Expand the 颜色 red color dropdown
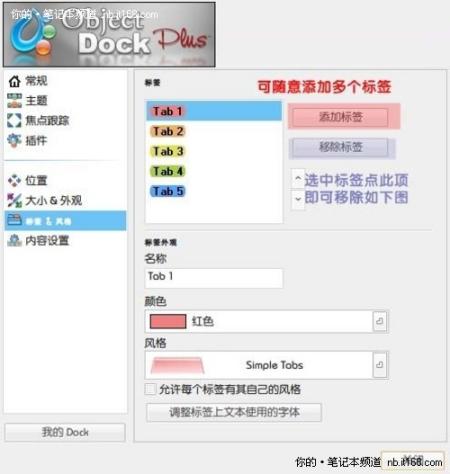 pyautogui.click(x=380, y=321)
